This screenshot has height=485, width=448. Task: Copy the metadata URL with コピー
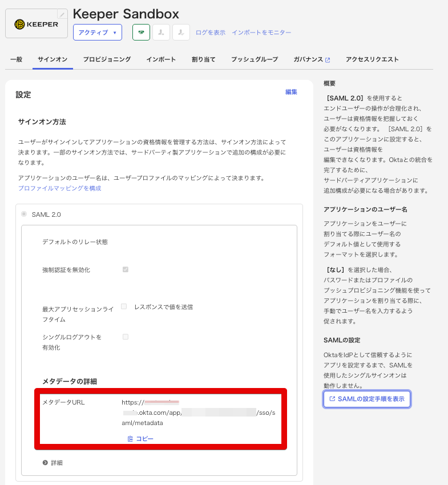[140, 439]
